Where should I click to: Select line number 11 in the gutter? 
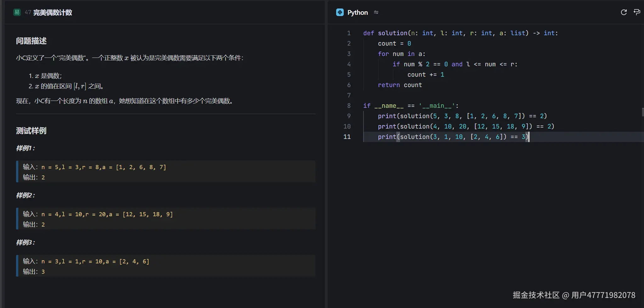pos(347,137)
